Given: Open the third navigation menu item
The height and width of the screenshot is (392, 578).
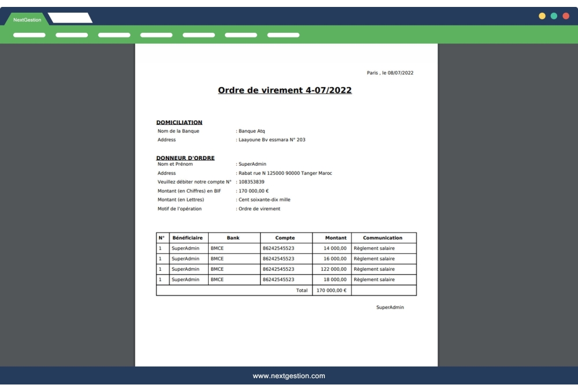Looking at the screenshot, I should click(114, 35).
